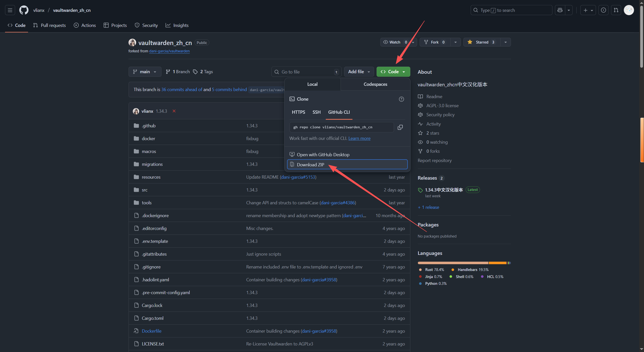
Task: Open the hamburger navigation menu
Action: click(x=10, y=10)
